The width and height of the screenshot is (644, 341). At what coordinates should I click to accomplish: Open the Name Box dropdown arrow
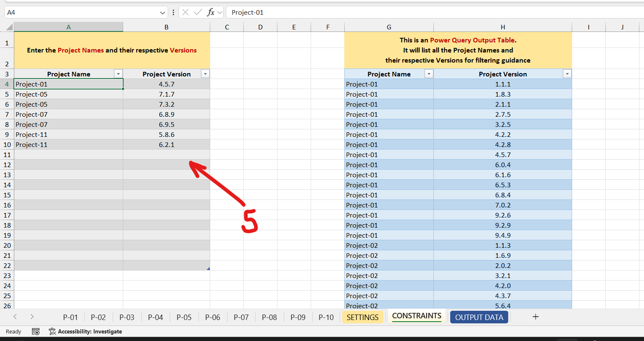(x=163, y=13)
